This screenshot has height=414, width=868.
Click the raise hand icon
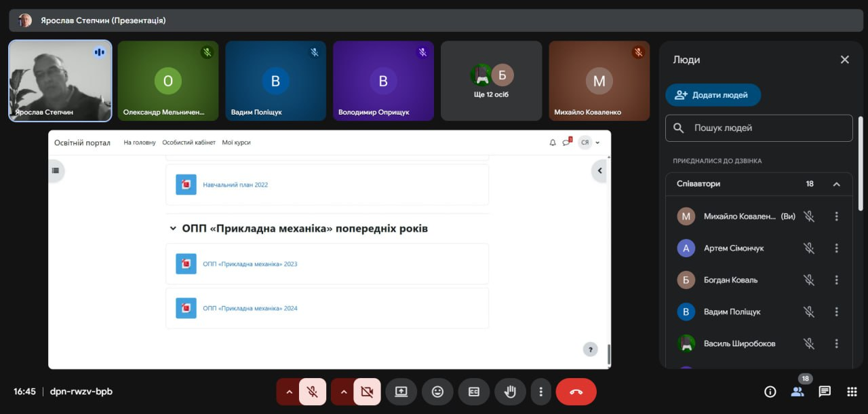tap(510, 392)
